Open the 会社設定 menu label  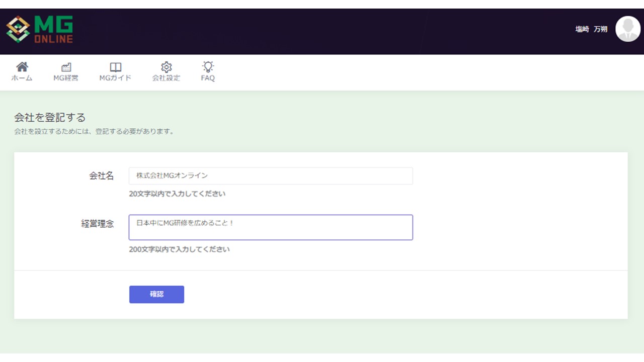[x=167, y=78]
